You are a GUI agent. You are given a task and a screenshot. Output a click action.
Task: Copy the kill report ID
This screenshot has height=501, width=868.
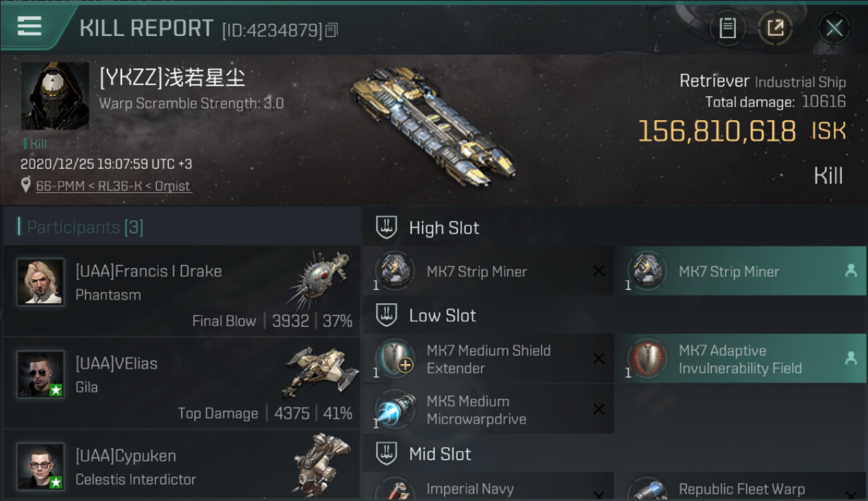pos(332,30)
